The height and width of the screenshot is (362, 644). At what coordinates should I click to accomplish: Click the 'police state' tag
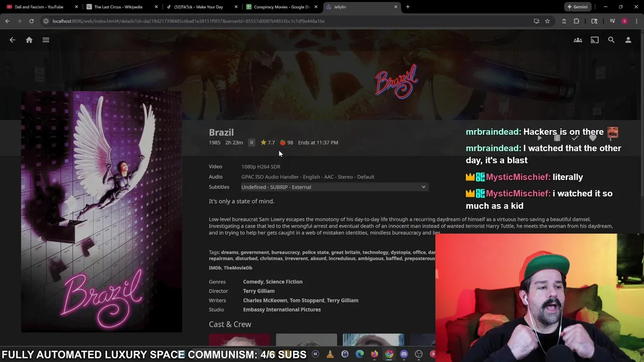(x=315, y=252)
